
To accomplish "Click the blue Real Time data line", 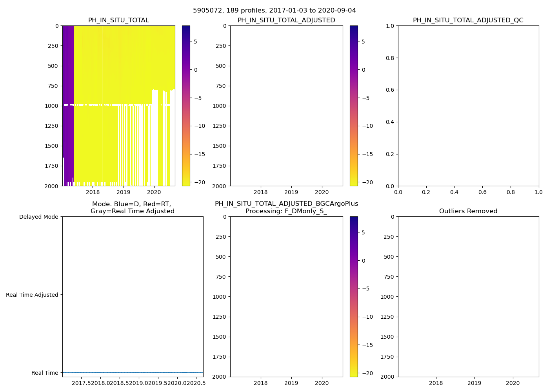I will pyautogui.click(x=133, y=372).
